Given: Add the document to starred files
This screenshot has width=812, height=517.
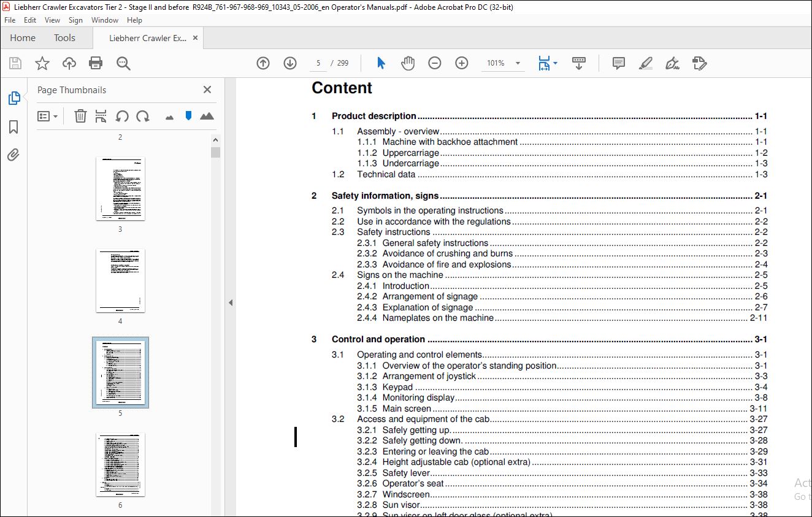Looking at the screenshot, I should coord(42,63).
